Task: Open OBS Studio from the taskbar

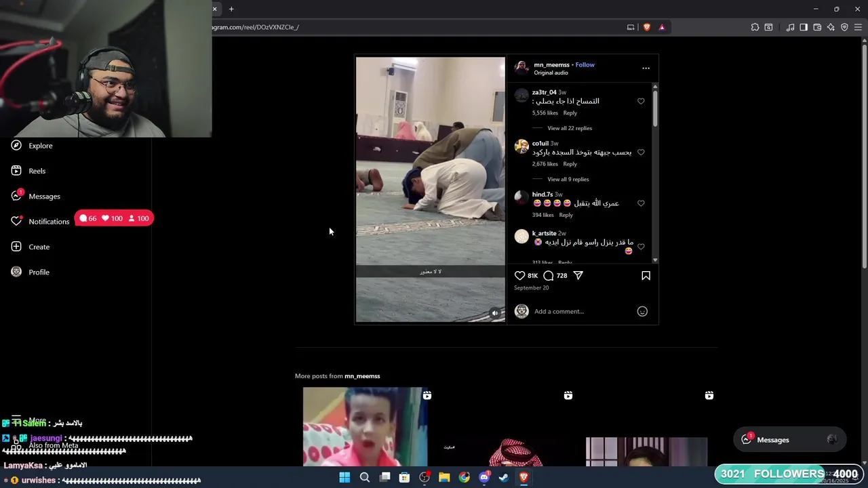Action: pos(425,477)
